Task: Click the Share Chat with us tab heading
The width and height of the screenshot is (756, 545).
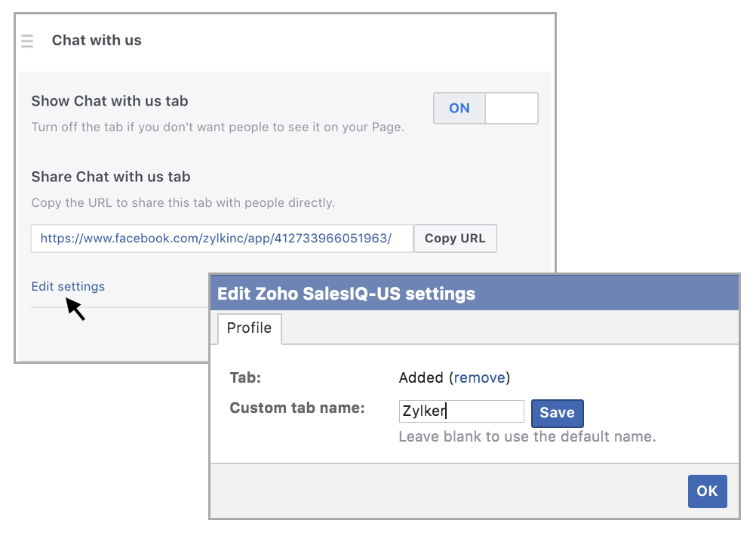Action: [111, 177]
